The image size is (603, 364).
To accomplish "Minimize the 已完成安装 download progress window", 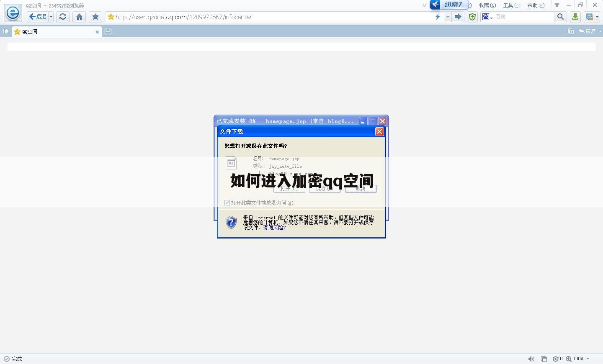I will pos(363,121).
